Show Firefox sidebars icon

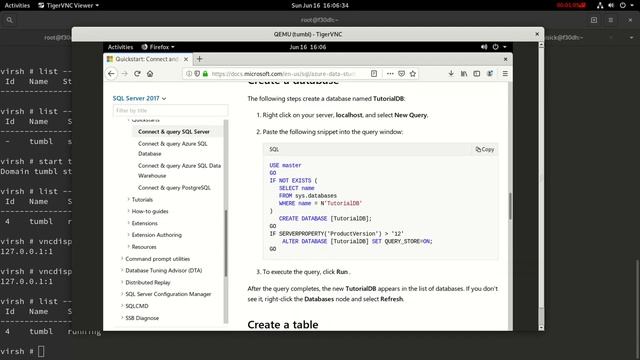[x=477, y=74]
